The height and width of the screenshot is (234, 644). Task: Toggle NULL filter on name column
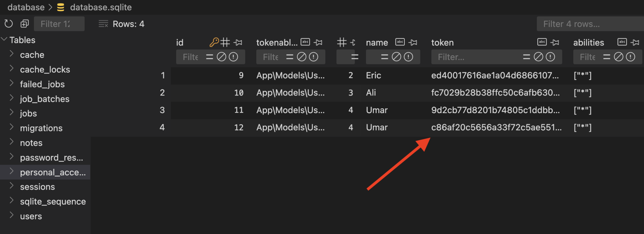[x=397, y=57]
